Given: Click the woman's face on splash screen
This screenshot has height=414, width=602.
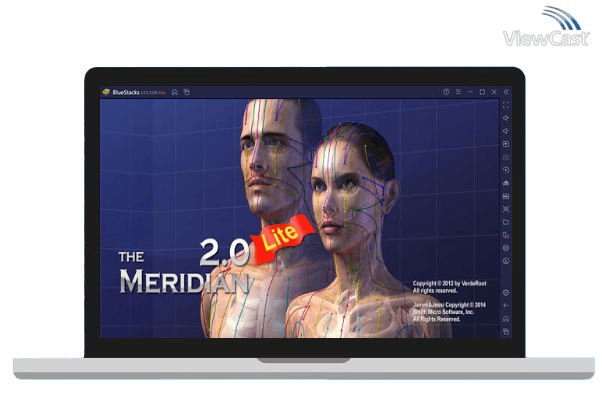Looking at the screenshot, I should click(x=340, y=192).
